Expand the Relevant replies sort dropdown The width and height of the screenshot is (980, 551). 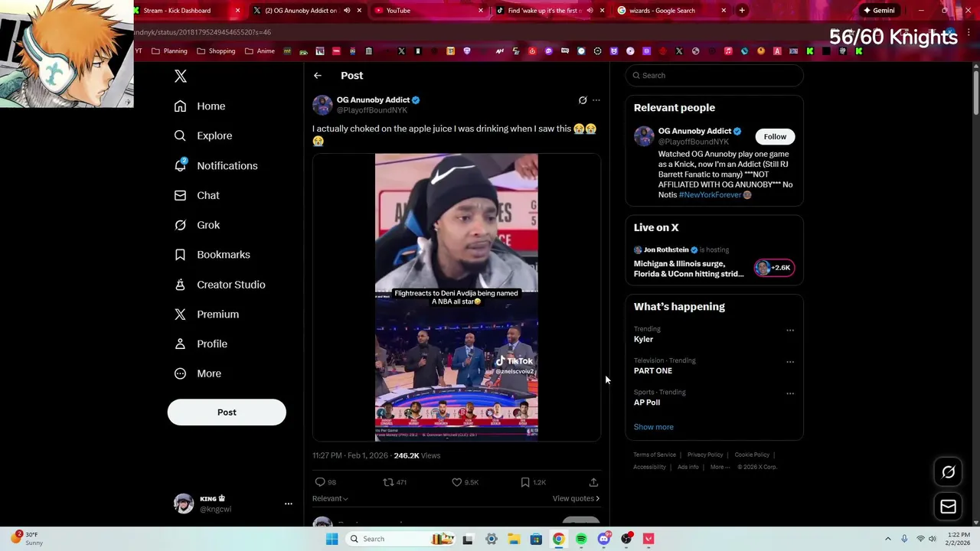(x=330, y=499)
